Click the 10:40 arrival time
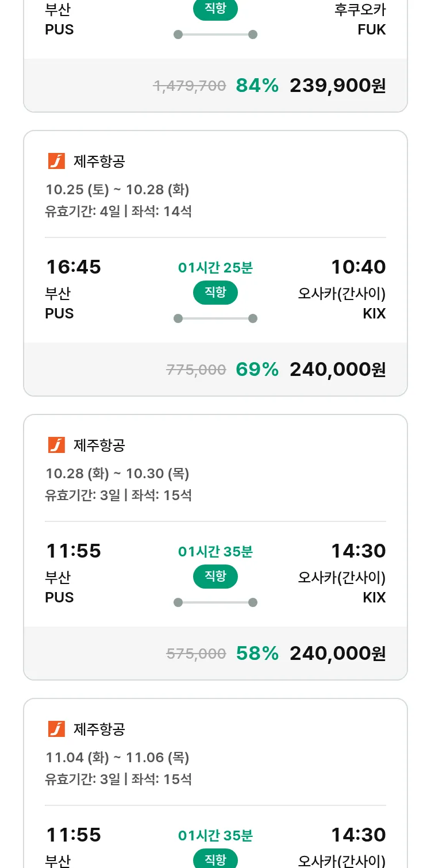 [x=358, y=267]
